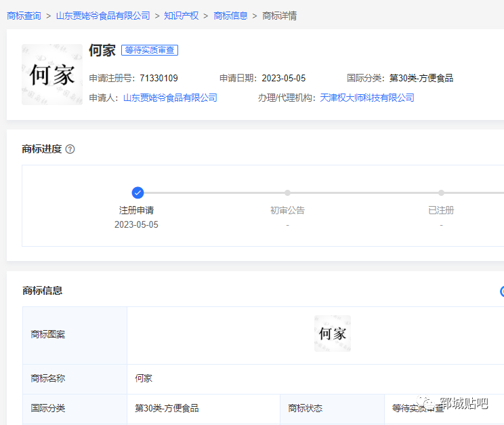504x425 pixels.
Task: Click the 初审公告 progress dot
Action: click(x=287, y=193)
